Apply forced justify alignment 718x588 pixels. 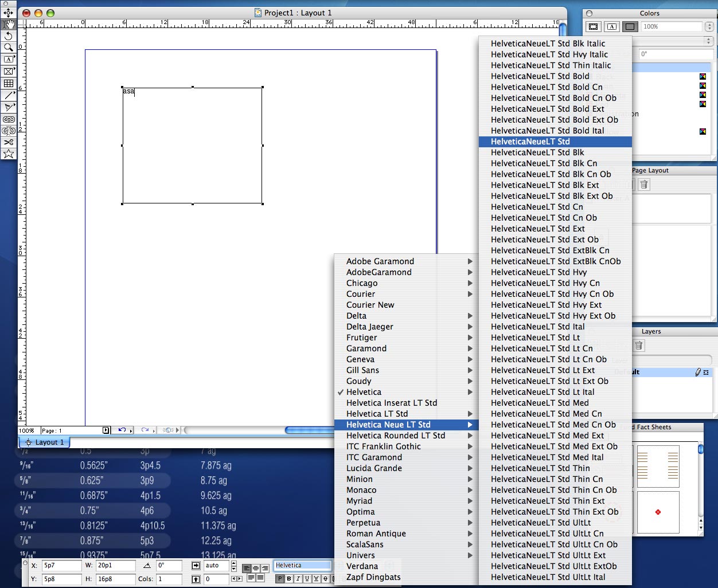point(260,578)
